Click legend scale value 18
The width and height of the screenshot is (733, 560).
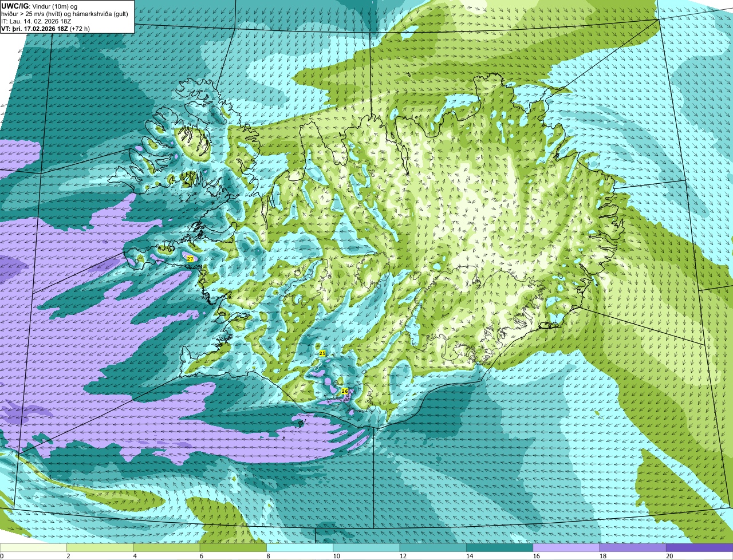(603, 556)
